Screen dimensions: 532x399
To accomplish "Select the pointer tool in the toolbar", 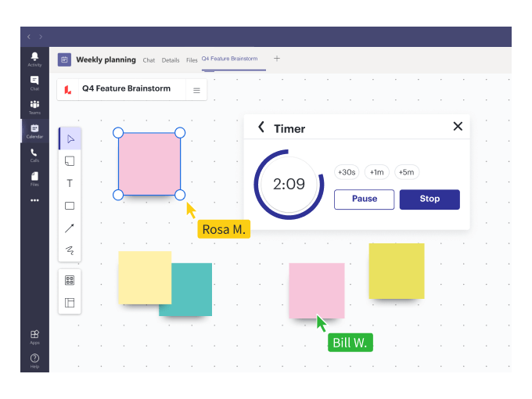I will click(x=70, y=139).
